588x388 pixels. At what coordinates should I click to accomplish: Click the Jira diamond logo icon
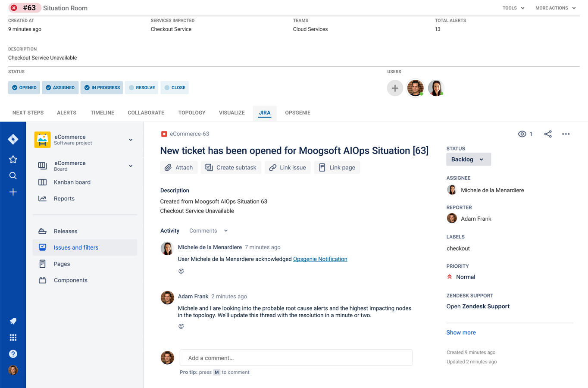(13, 139)
